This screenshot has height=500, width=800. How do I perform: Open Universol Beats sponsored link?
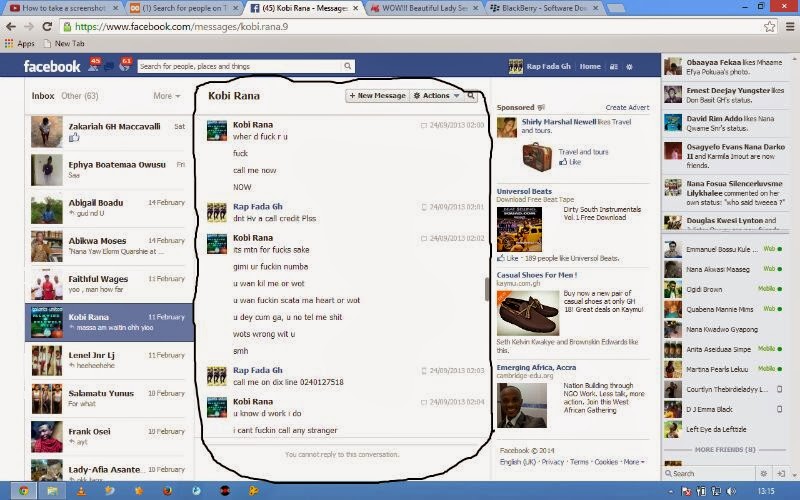[x=524, y=191]
